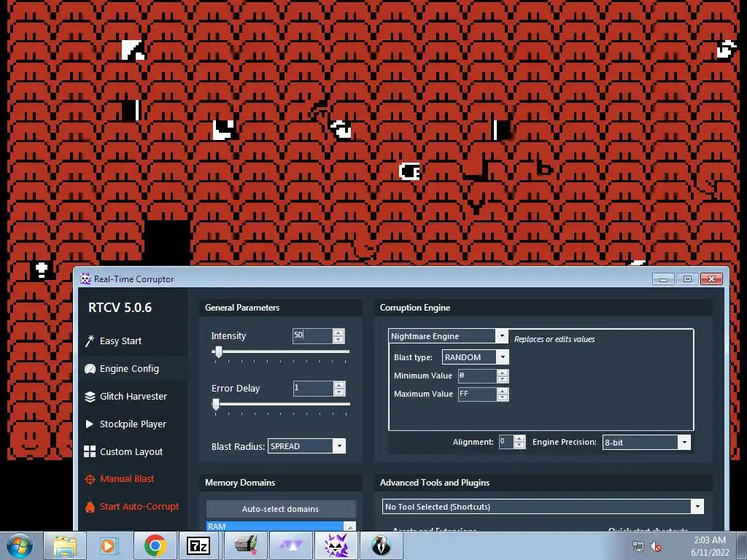The image size is (747, 560).
Task: Launch Google Chrome from the taskbar
Action: (x=155, y=545)
